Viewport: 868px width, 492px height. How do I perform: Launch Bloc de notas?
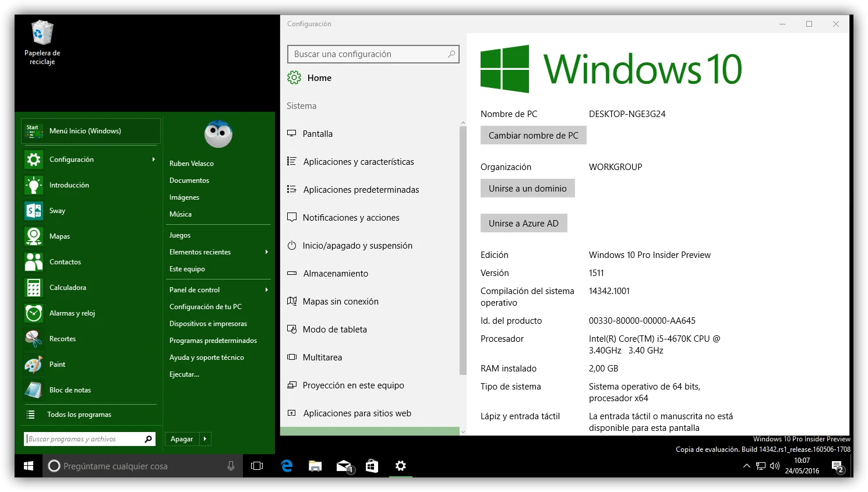pyautogui.click(x=70, y=390)
